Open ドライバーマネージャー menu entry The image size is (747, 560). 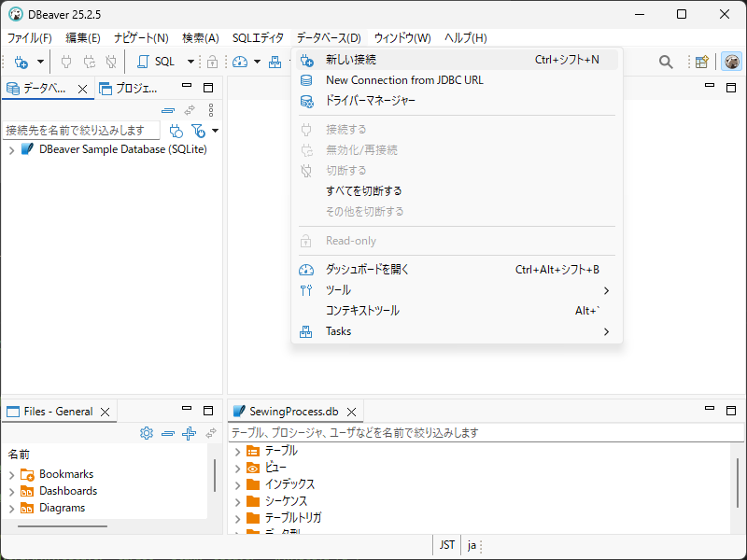[457, 101]
